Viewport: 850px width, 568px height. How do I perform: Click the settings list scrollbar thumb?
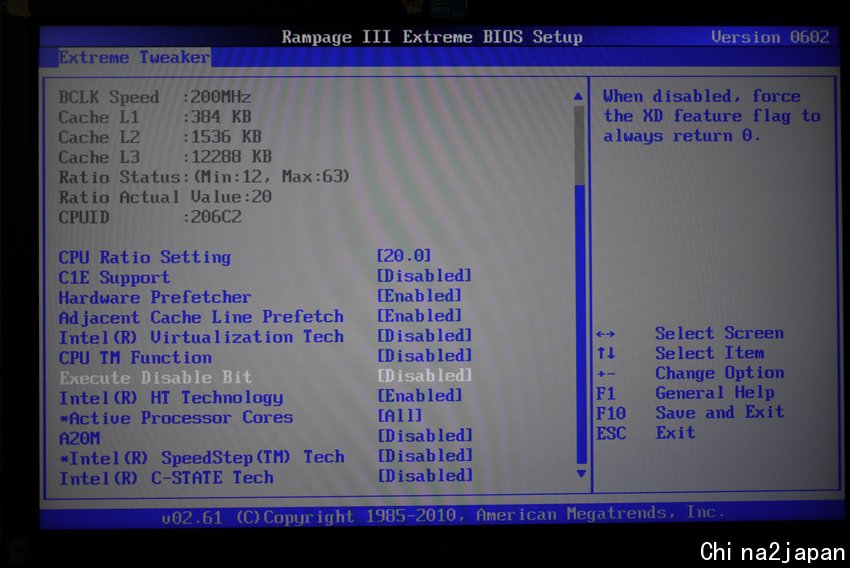579,145
